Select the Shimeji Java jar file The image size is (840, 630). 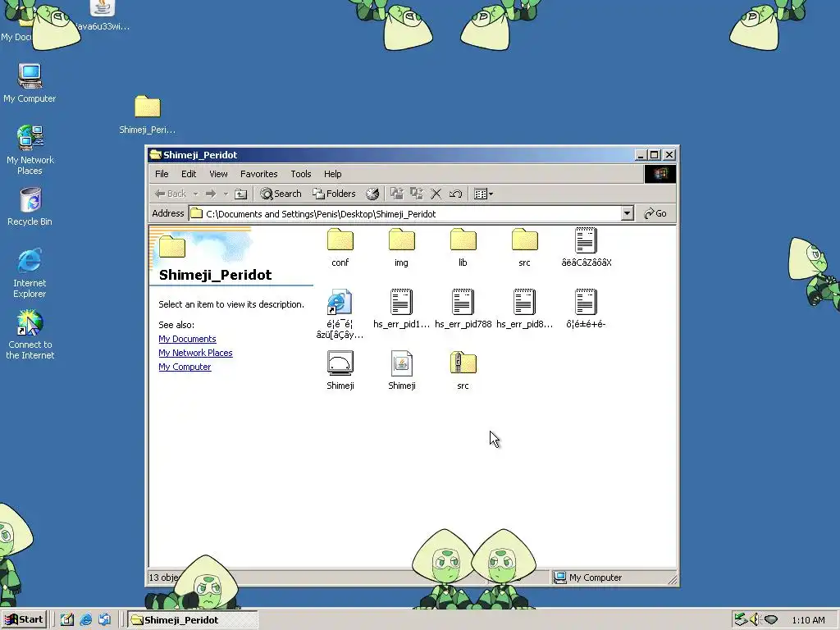click(401, 370)
